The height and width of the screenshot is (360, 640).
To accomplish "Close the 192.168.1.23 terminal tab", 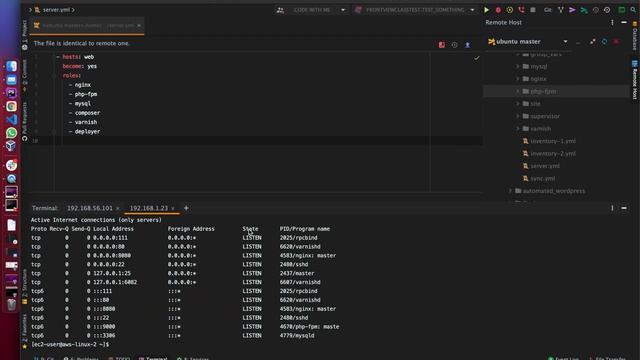I will point(173,209).
